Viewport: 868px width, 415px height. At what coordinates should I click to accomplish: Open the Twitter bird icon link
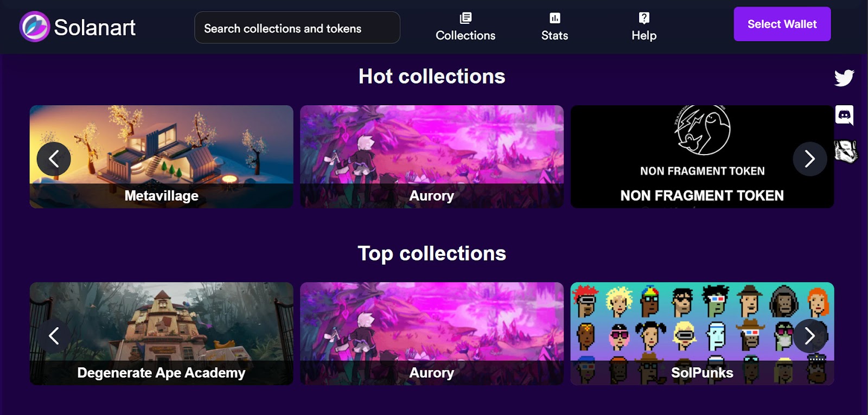pyautogui.click(x=844, y=78)
